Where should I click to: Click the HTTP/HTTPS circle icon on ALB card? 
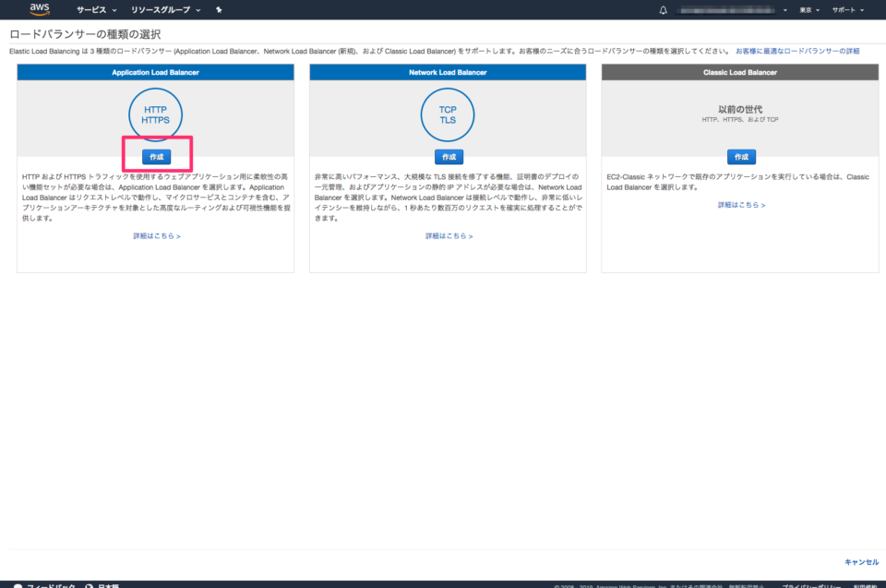pyautogui.click(x=154, y=114)
